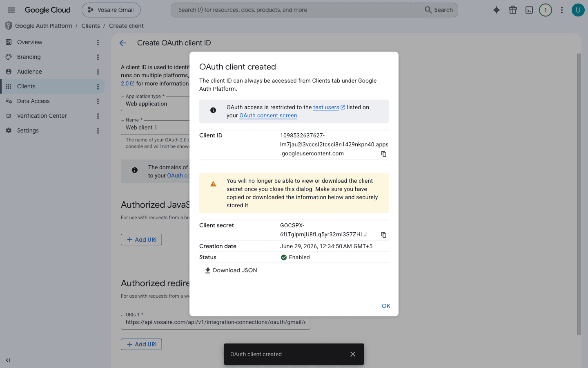Open the free trial gift icon

tap(513, 10)
